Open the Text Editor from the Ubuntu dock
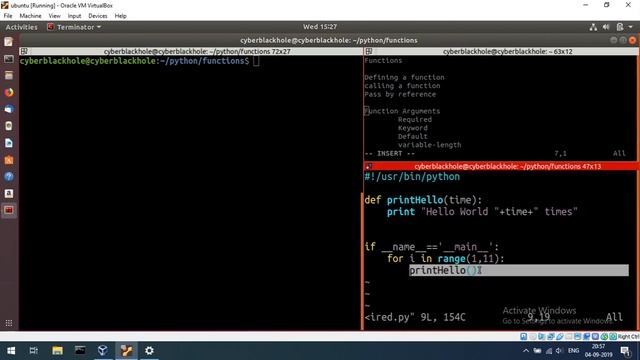 pyautogui.click(x=9, y=42)
